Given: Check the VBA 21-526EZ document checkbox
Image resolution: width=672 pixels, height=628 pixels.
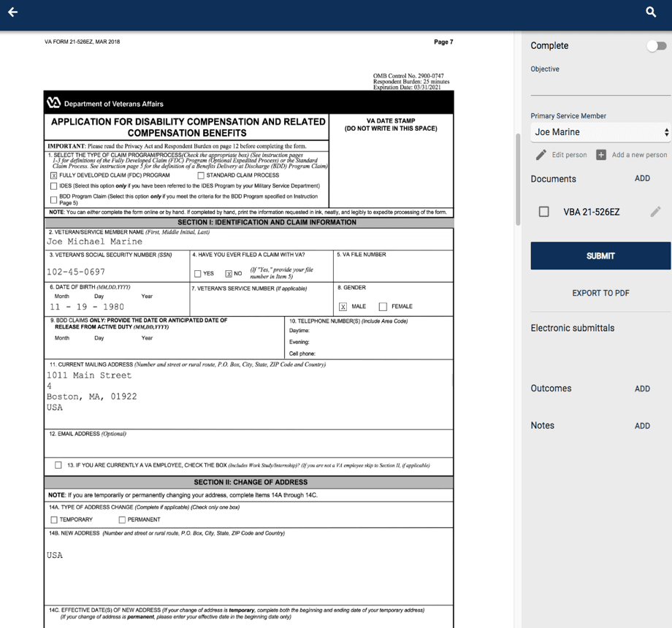Looking at the screenshot, I should pyautogui.click(x=544, y=212).
